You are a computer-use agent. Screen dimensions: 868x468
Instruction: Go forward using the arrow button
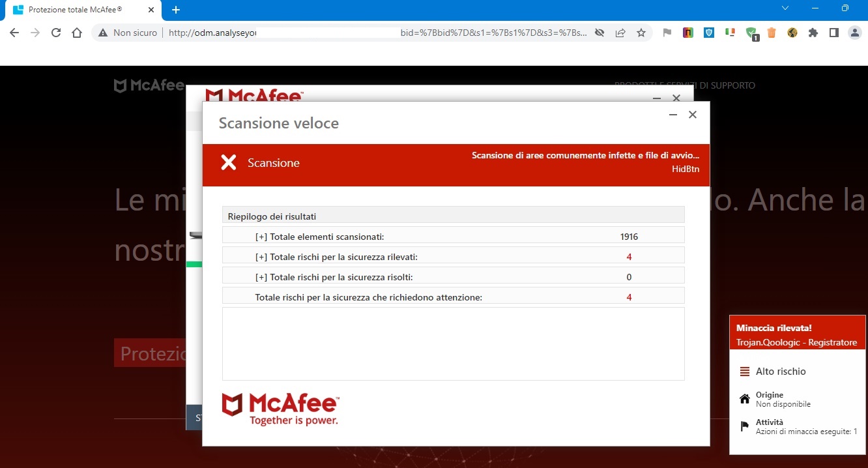point(35,33)
